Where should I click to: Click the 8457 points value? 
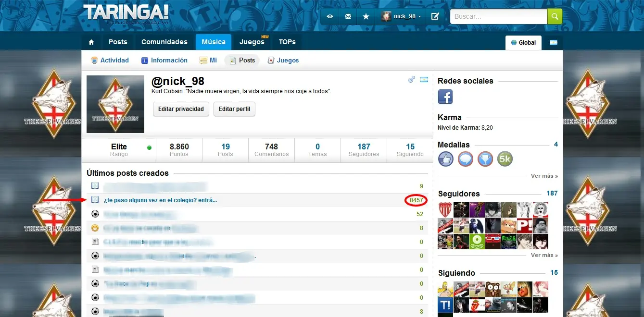coord(416,200)
